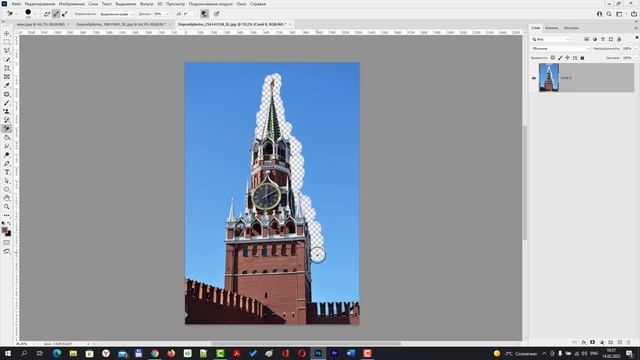Switch to Depositphotos_19615605_XL.jpg document tab
This screenshot has width=640, height=360.
click(x=121, y=24)
